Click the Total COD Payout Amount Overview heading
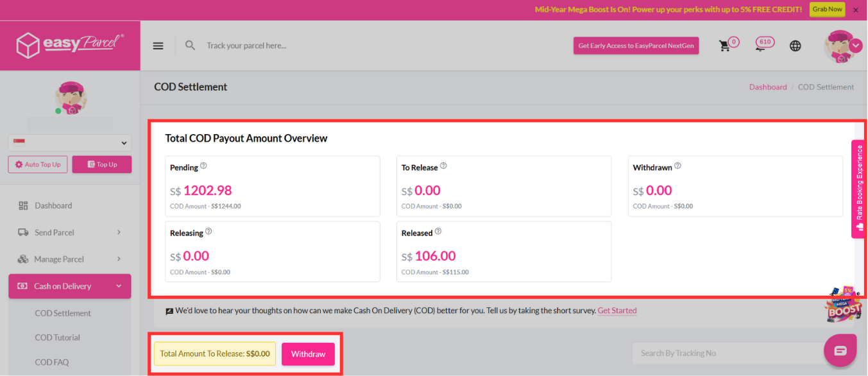Image resolution: width=868 pixels, height=376 pixels. point(246,138)
